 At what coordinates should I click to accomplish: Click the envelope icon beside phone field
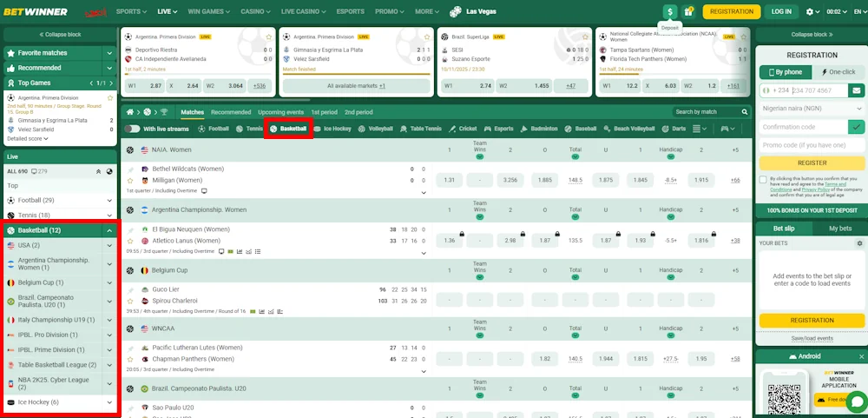coord(857,90)
